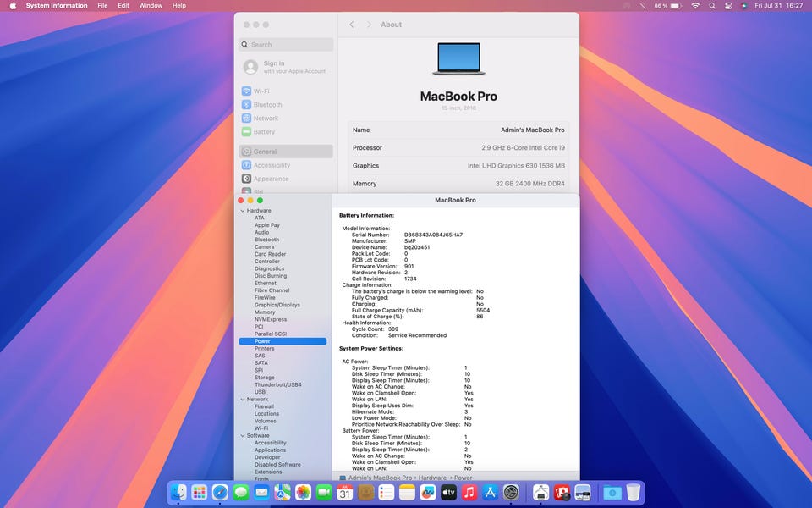812x508 pixels.
Task: Click the Name row Admin's MacBook Pro
Action: pyautogui.click(x=458, y=130)
